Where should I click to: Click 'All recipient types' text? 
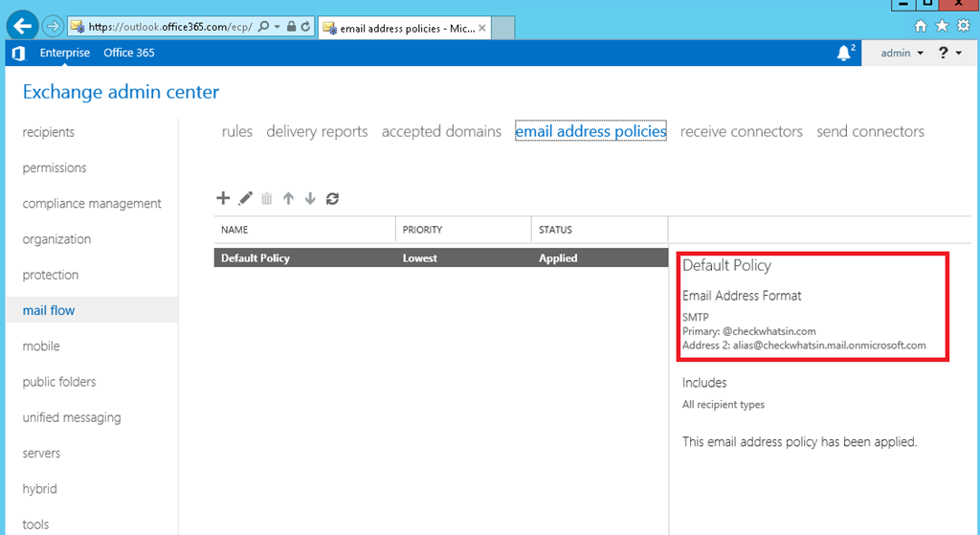[724, 405]
